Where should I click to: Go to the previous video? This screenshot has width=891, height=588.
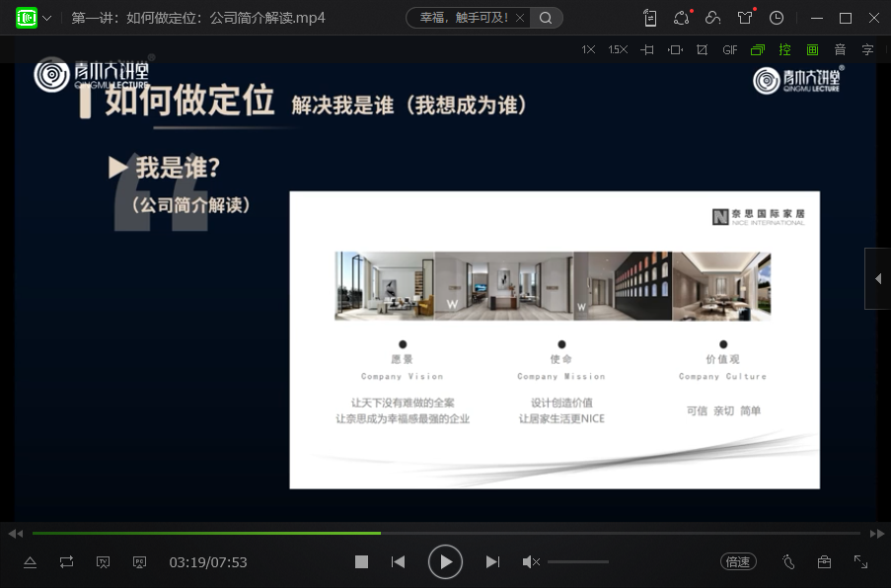tap(398, 562)
